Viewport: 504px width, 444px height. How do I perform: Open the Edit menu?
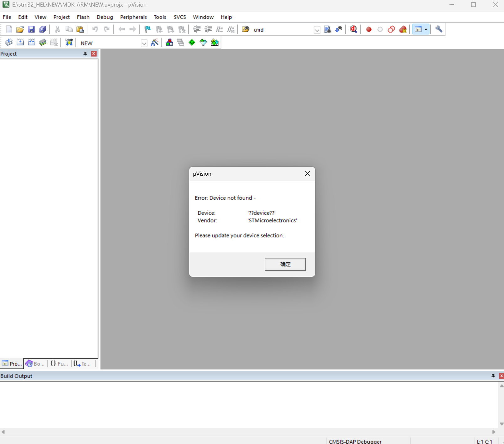tap(23, 17)
